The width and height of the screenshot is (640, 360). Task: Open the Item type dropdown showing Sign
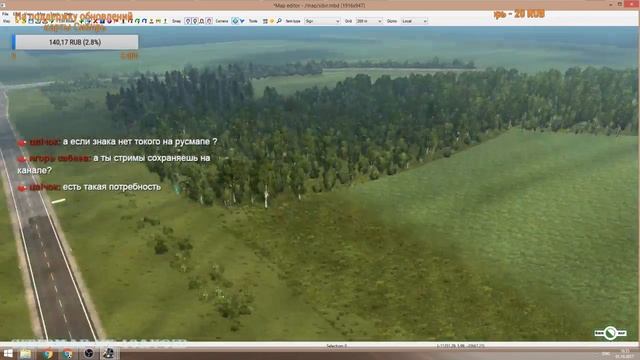[322, 21]
